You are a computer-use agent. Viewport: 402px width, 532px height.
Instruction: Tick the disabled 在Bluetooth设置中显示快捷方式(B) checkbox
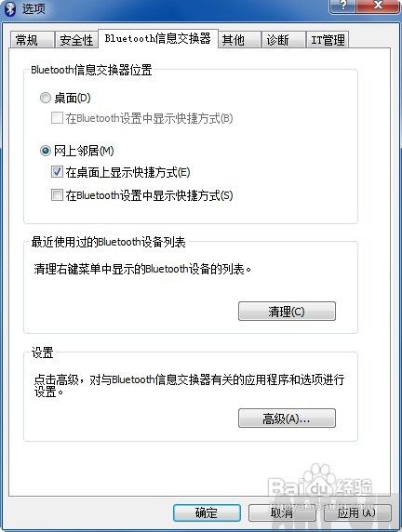tap(57, 118)
